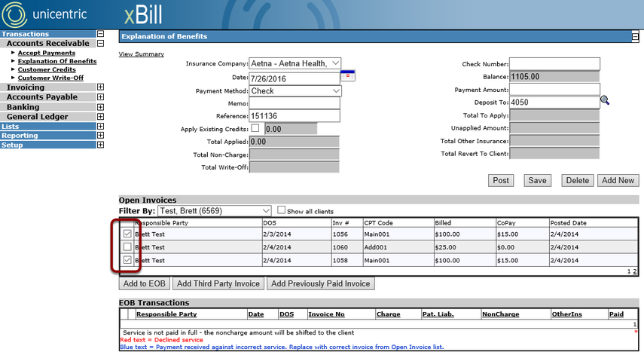This screenshot has height=355, width=644.
Task: Expand the Invoicing section plus icon
Action: point(100,87)
